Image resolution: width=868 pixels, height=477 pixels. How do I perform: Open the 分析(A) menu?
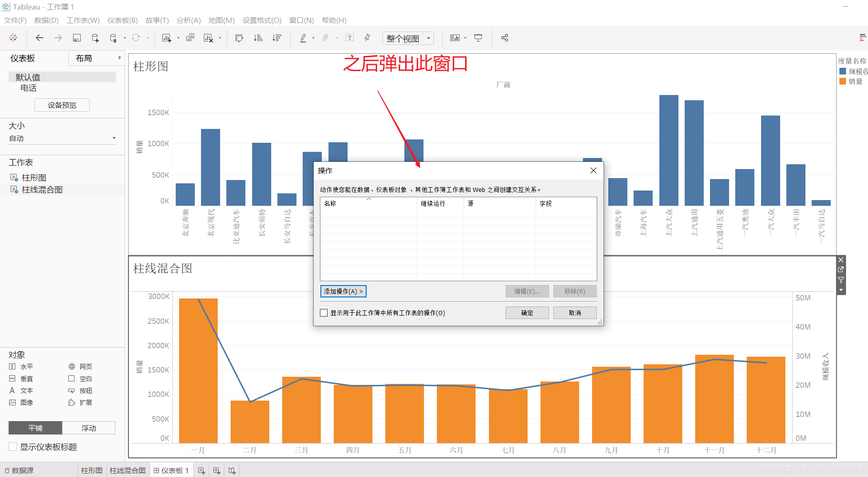[189, 20]
